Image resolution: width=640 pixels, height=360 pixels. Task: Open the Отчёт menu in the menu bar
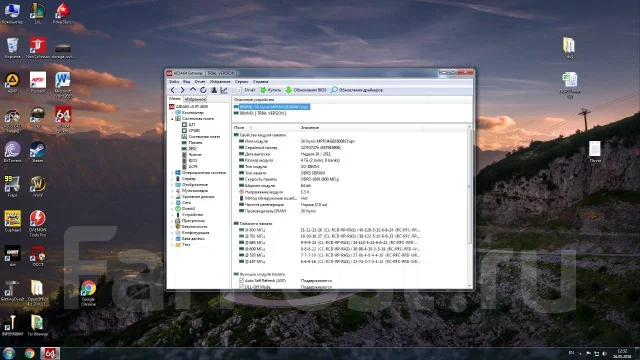coord(200,82)
